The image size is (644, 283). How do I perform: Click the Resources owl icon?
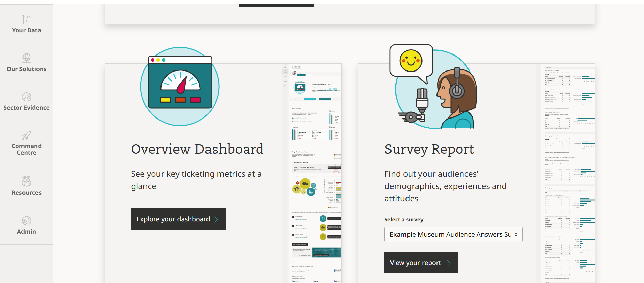pyautogui.click(x=27, y=181)
